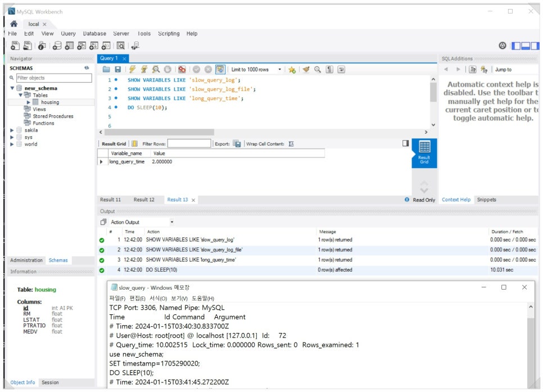Viewport: 543px width, 392px height.
Task: Toggle Wrap Cell Content icon
Action: tap(291, 143)
